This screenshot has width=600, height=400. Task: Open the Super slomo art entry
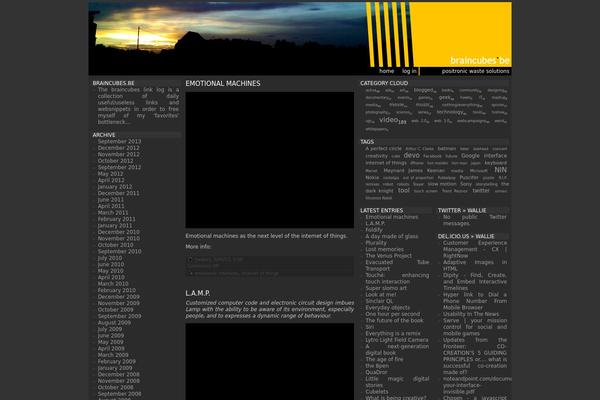click(386, 288)
